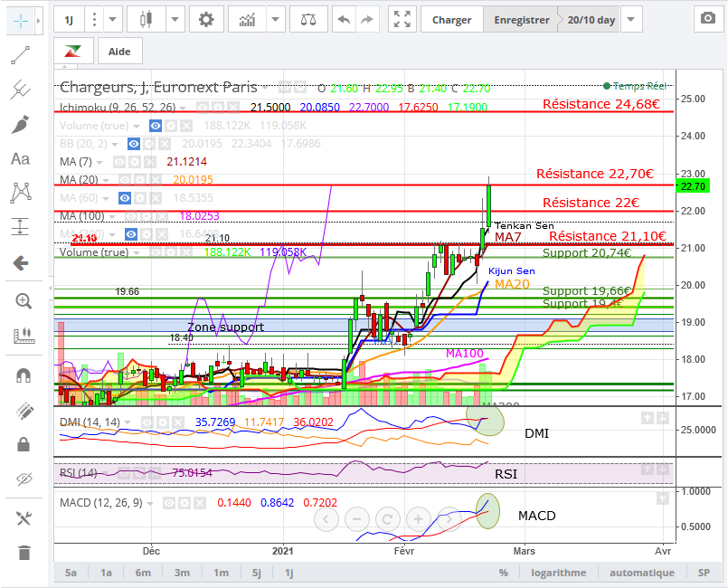Expand the MA (7) menu arrow
Image resolution: width=728 pixels, height=588 pixels.
pyautogui.click(x=99, y=163)
